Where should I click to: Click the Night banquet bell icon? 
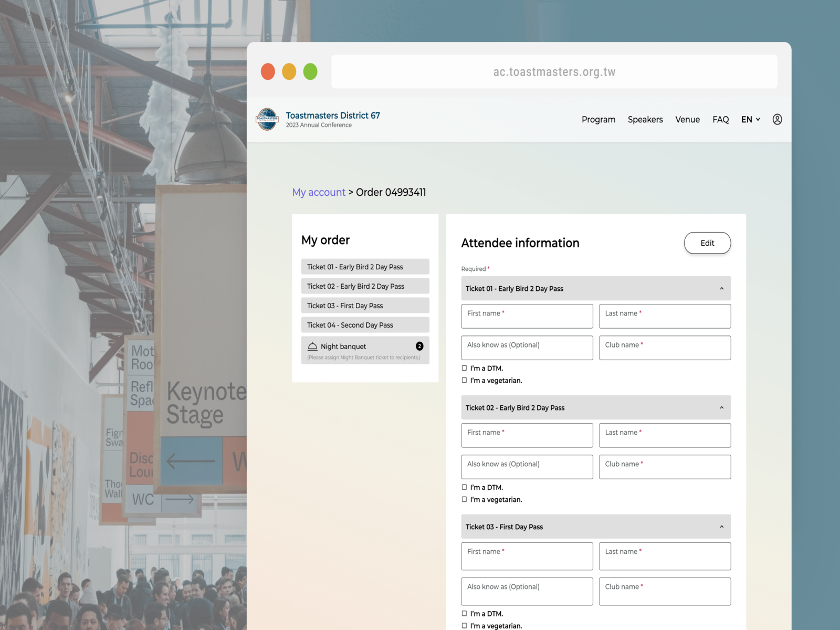pos(312,346)
